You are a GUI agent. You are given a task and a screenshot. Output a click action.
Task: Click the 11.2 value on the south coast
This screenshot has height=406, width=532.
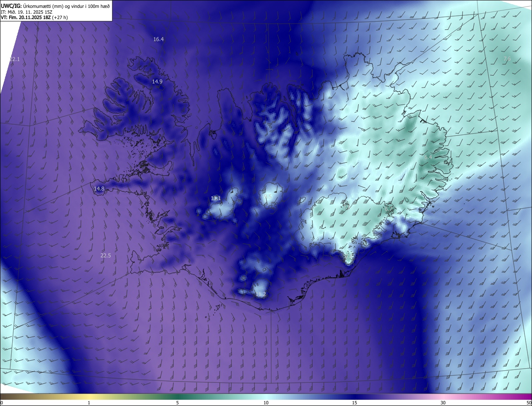point(260,294)
